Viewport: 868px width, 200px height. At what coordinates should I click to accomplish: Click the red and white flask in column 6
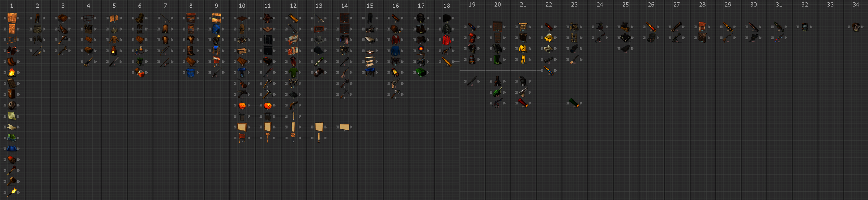click(x=140, y=72)
